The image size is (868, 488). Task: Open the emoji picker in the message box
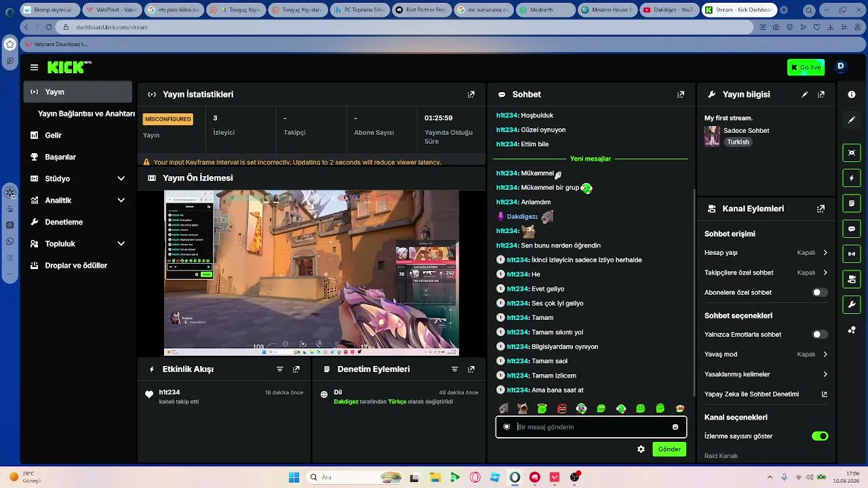point(675,427)
